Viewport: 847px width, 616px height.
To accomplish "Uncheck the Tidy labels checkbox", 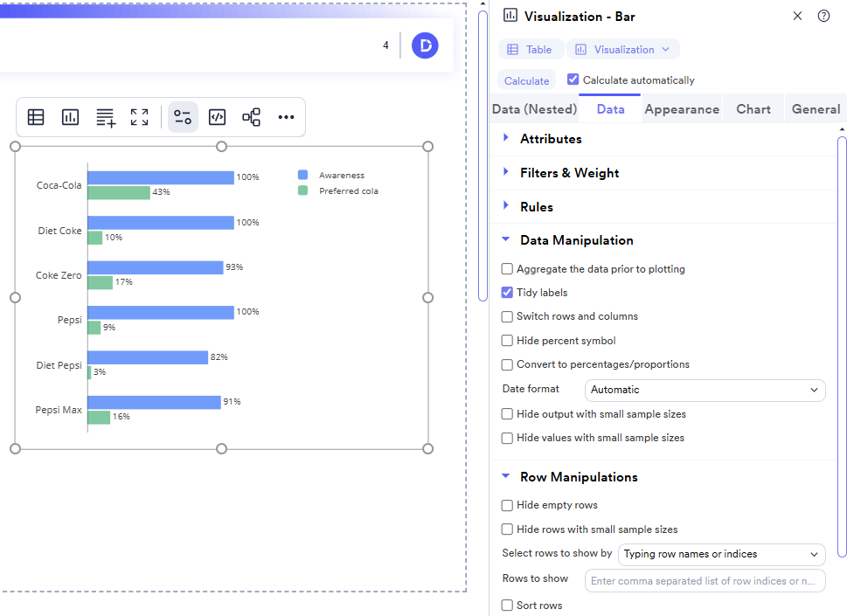I will click(x=507, y=293).
